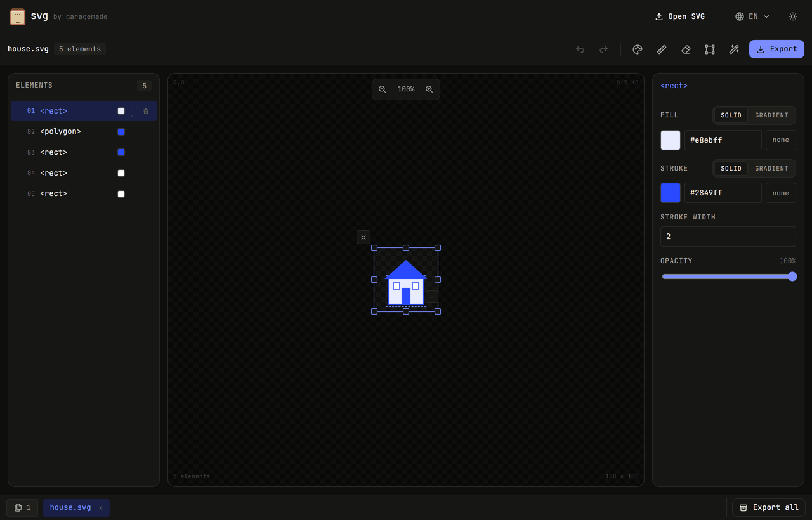Select the 04 <rect> element row
812x520 pixels.
pyautogui.click(x=84, y=173)
